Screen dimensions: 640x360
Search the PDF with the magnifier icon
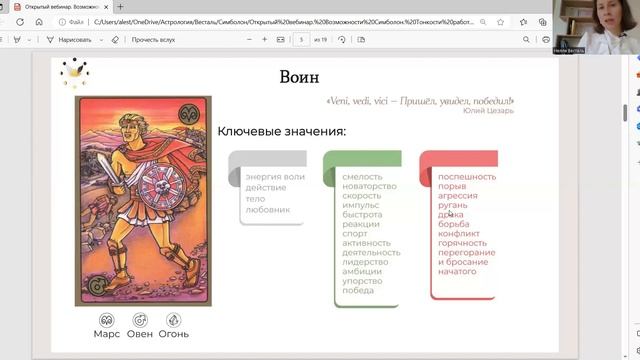tap(526, 40)
